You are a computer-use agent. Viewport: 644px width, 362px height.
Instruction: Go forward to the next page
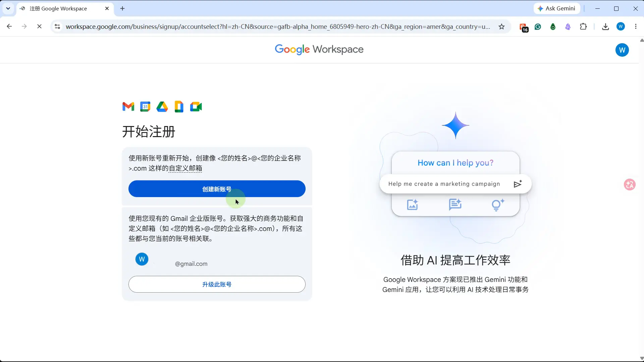[x=24, y=26]
